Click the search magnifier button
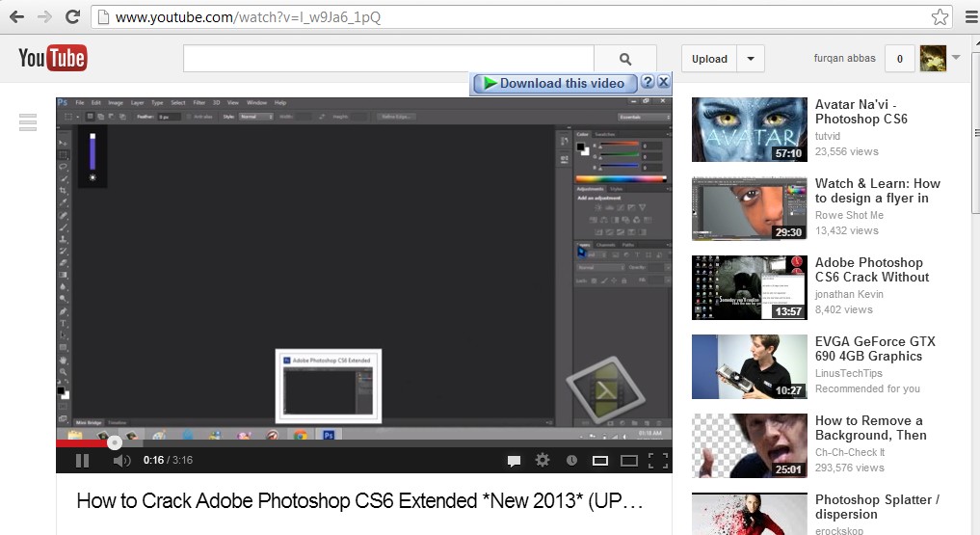Screen dimensions: 980x535 625,59
